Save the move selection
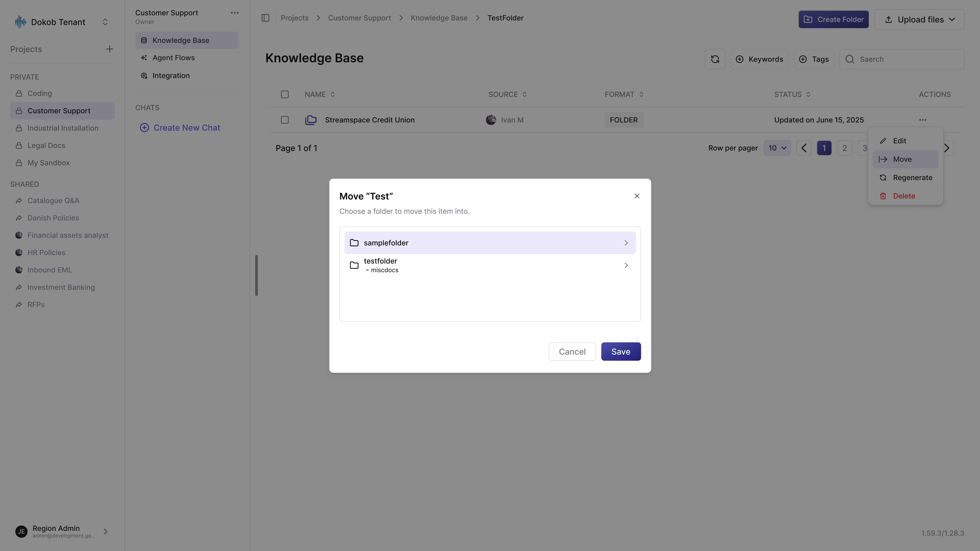Viewport: 980px width, 551px height. 621,351
